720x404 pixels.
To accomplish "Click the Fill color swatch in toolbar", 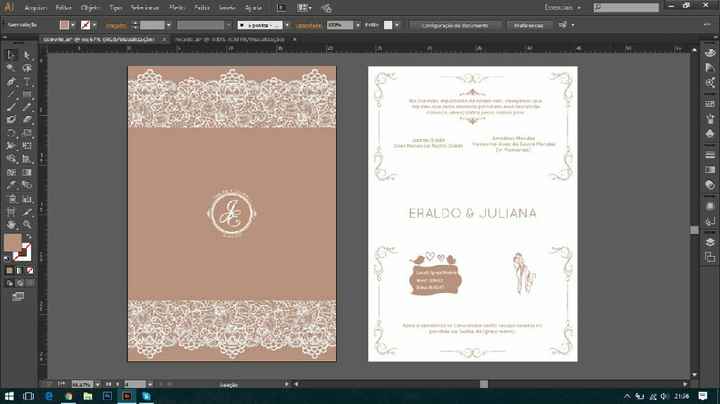I will (12, 242).
